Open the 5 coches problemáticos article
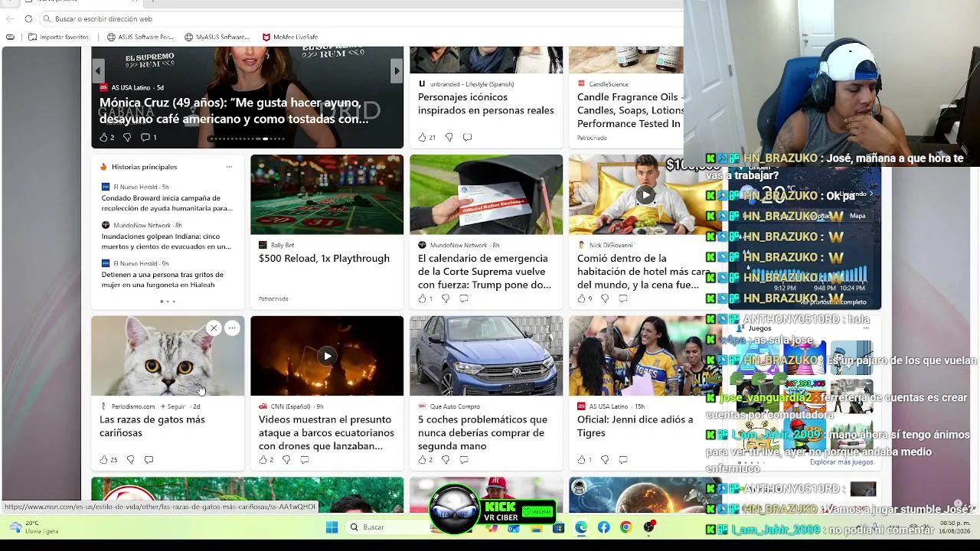Image resolution: width=980 pixels, height=551 pixels. point(482,432)
